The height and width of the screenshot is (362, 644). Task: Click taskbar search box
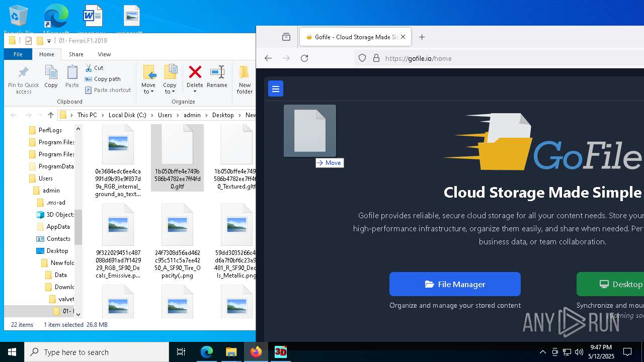[x=97, y=352]
